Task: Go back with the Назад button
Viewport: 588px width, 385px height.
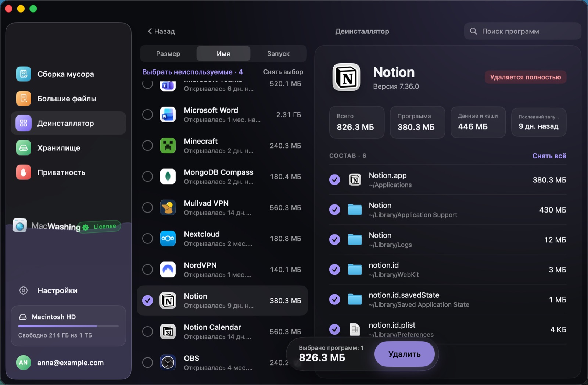Action: tap(161, 31)
